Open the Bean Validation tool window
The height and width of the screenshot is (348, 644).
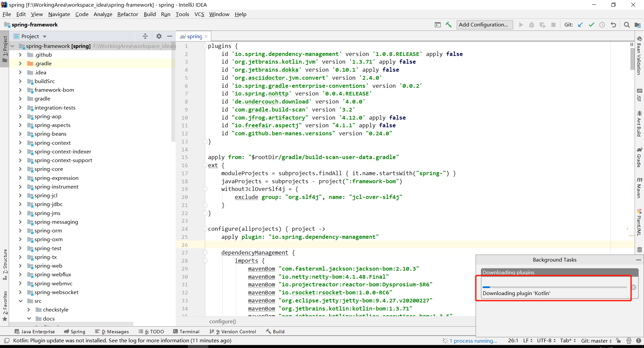tap(639, 56)
